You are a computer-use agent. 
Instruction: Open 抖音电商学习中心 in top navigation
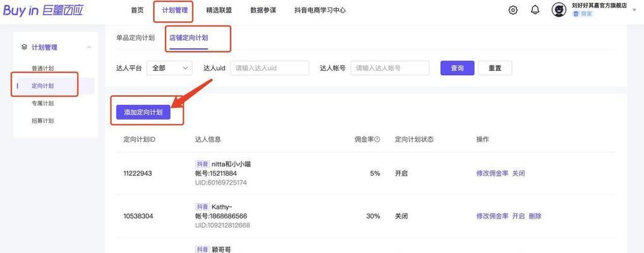[320, 10]
